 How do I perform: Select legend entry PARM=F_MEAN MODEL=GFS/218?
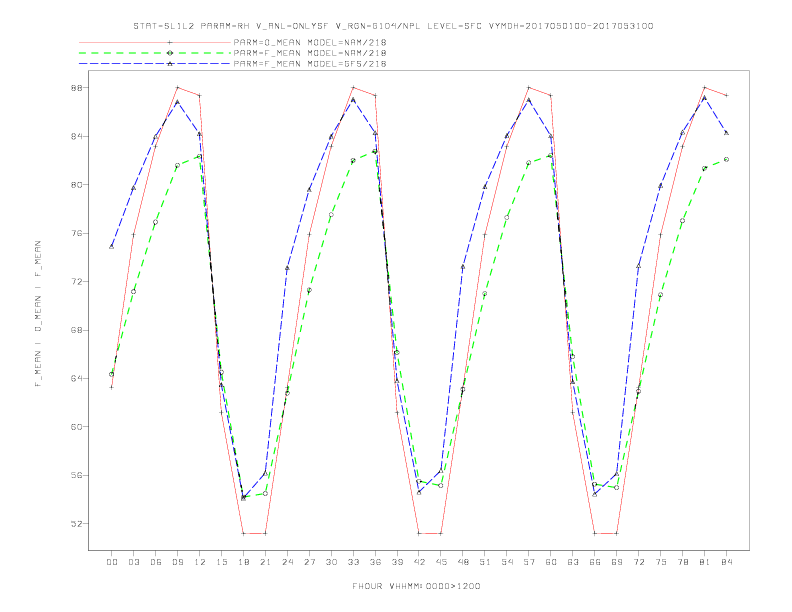click(310, 64)
